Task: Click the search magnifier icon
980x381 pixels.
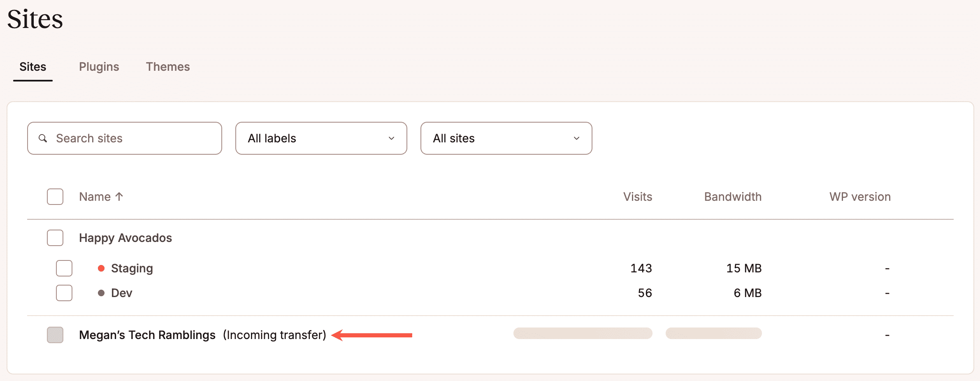Action: point(43,138)
